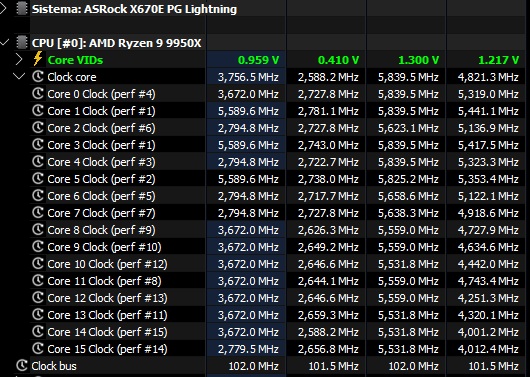
Task: Click the clock icon for Core 0 Clock
Action: 38,94
